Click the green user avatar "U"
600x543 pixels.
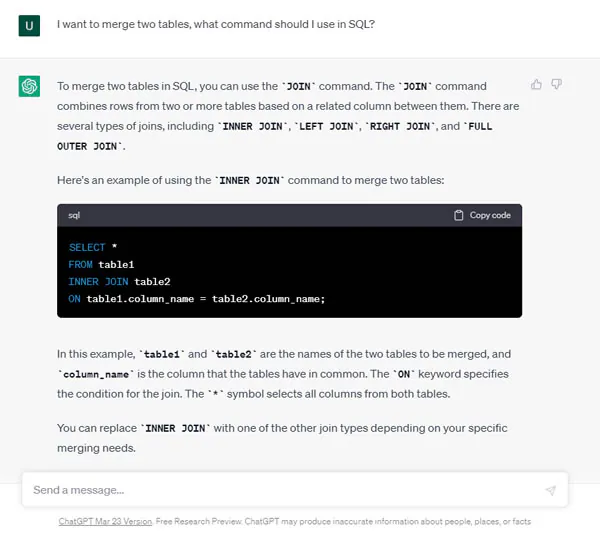coord(29,25)
